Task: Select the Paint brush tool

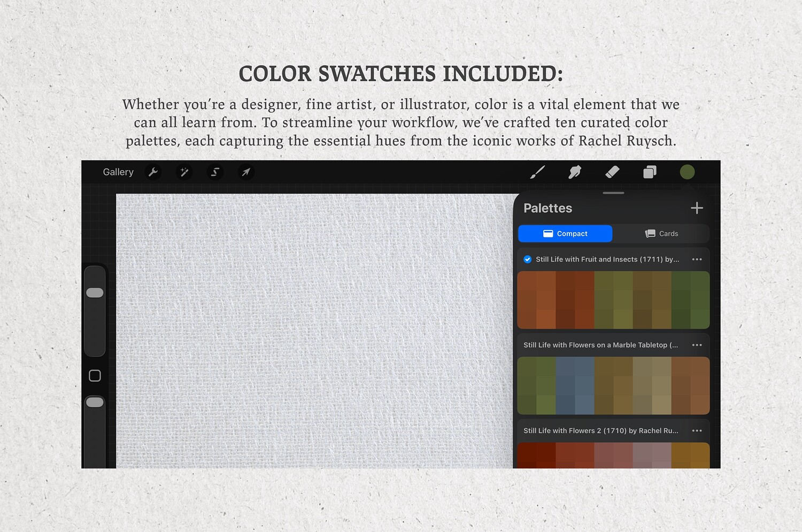Action: click(x=537, y=172)
